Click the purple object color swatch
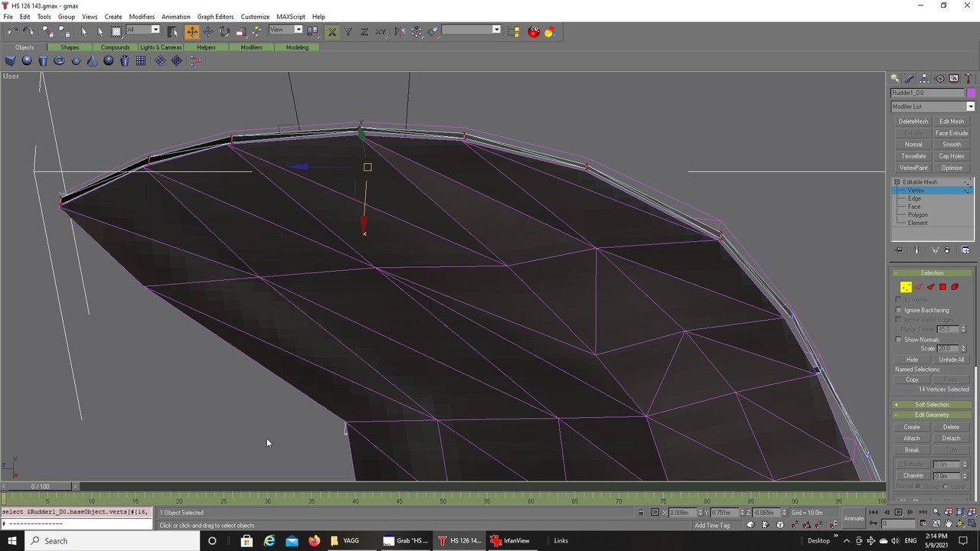The width and height of the screenshot is (980, 551). (x=971, y=93)
